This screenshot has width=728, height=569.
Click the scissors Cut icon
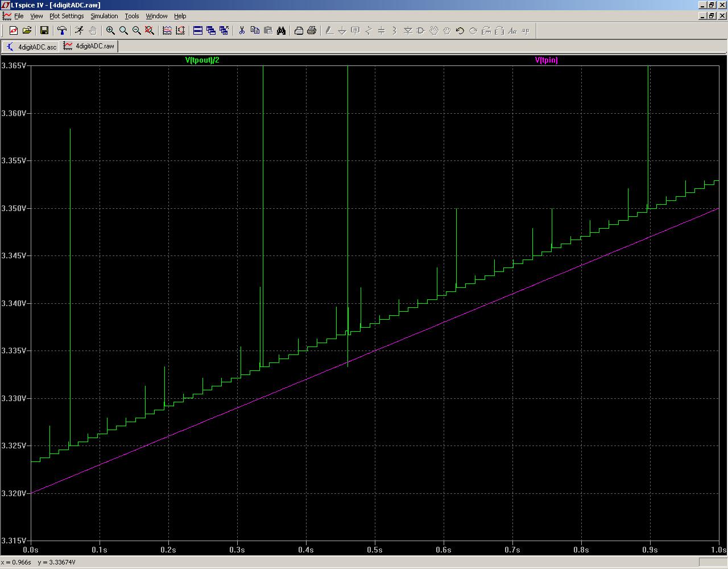[x=242, y=31]
